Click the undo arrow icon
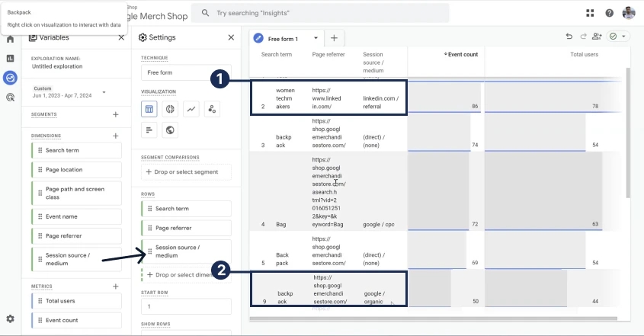Viewport: 644px width, 336px height. pyautogui.click(x=569, y=37)
